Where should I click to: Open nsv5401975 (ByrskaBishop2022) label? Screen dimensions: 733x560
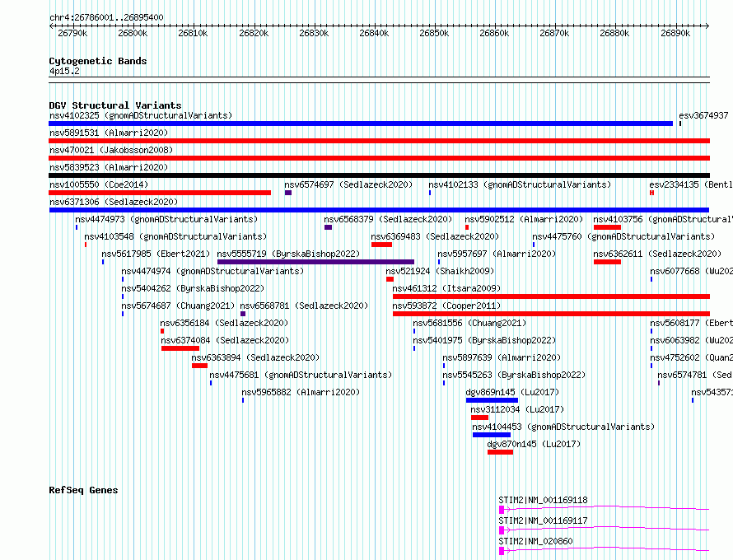pos(484,340)
